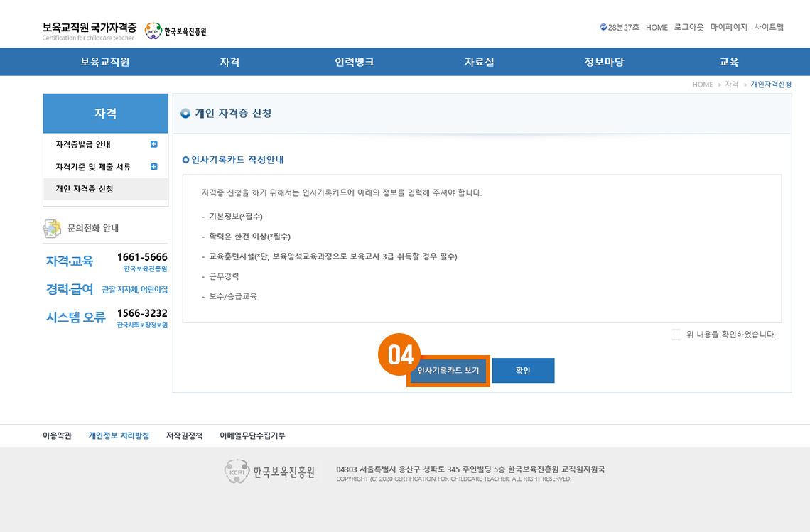Click the 로그아웃 link
The width and height of the screenshot is (810, 532).
click(688, 27)
